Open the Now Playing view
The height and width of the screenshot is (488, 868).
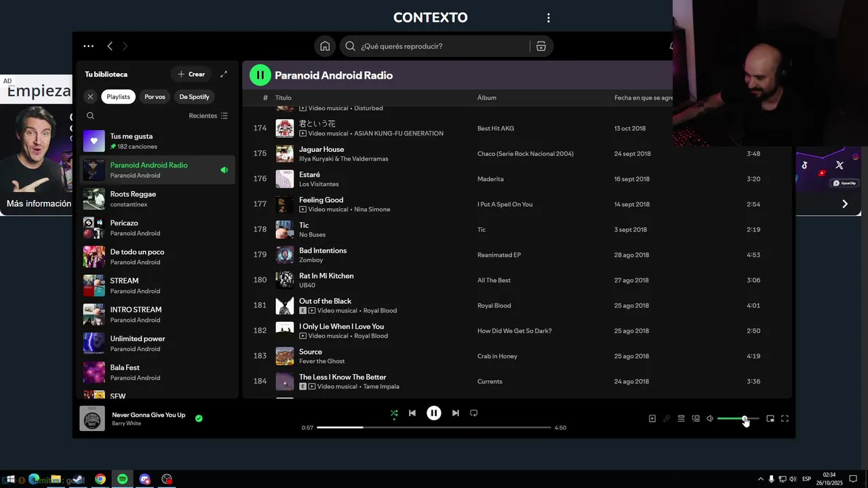coord(652,419)
